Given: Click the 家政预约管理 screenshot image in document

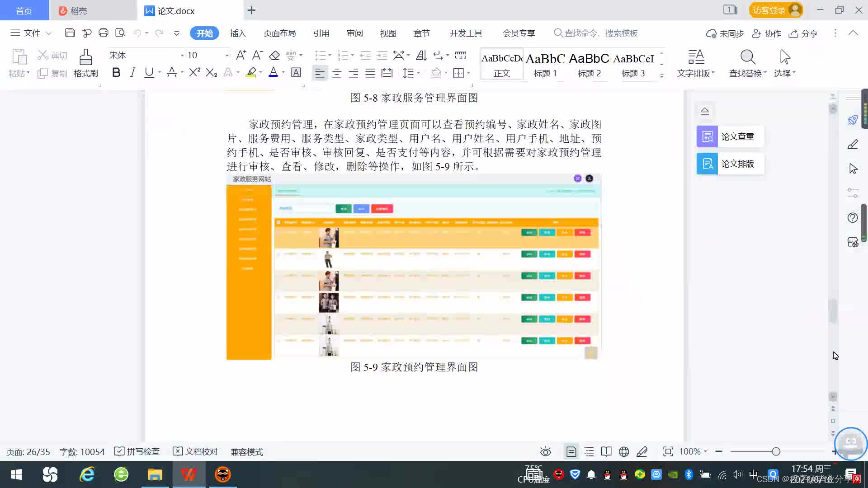Looking at the screenshot, I should point(414,267).
